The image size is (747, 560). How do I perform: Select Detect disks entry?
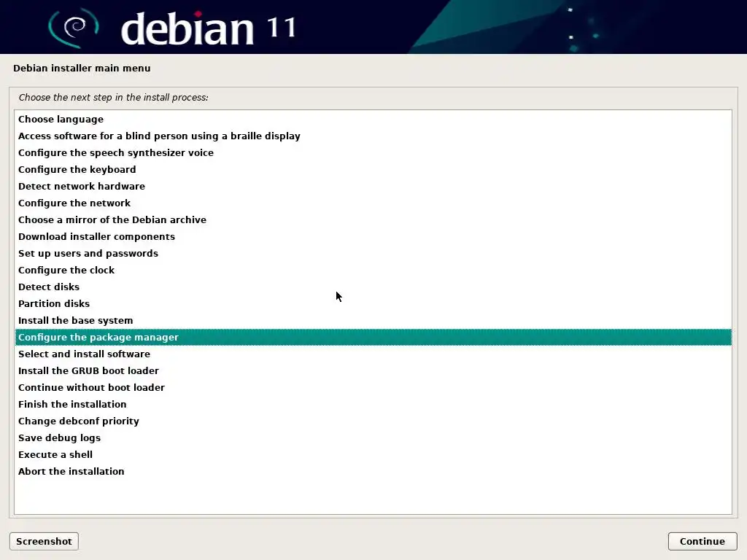(373, 287)
